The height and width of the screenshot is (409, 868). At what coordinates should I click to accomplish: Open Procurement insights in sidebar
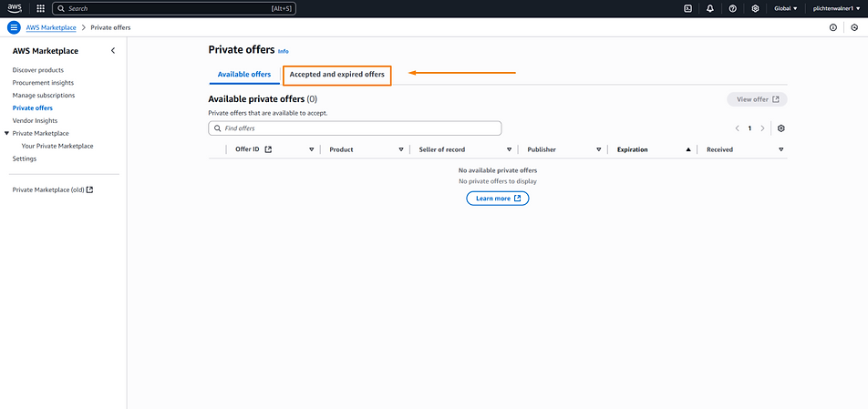click(43, 83)
